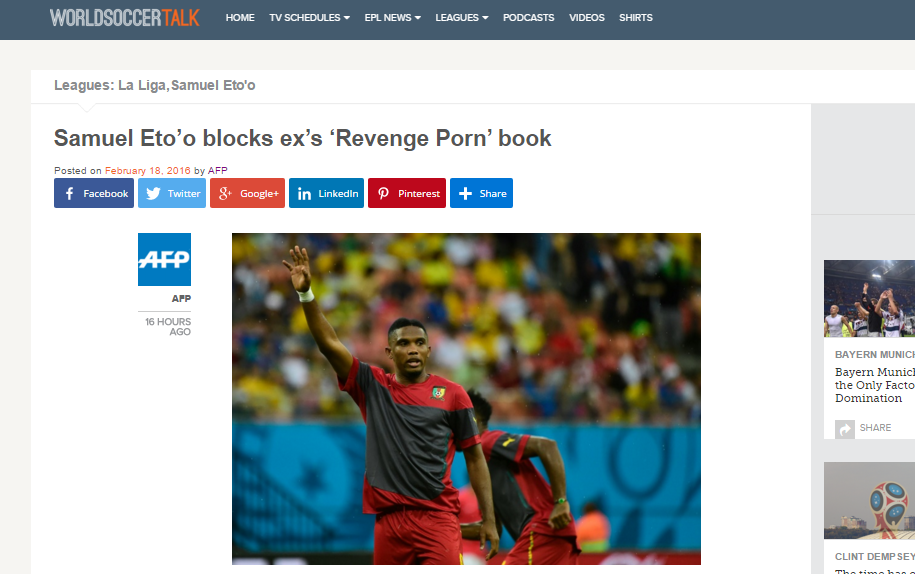The height and width of the screenshot is (574, 915).
Task: Pin the article to Pinterest
Action: coord(407,193)
